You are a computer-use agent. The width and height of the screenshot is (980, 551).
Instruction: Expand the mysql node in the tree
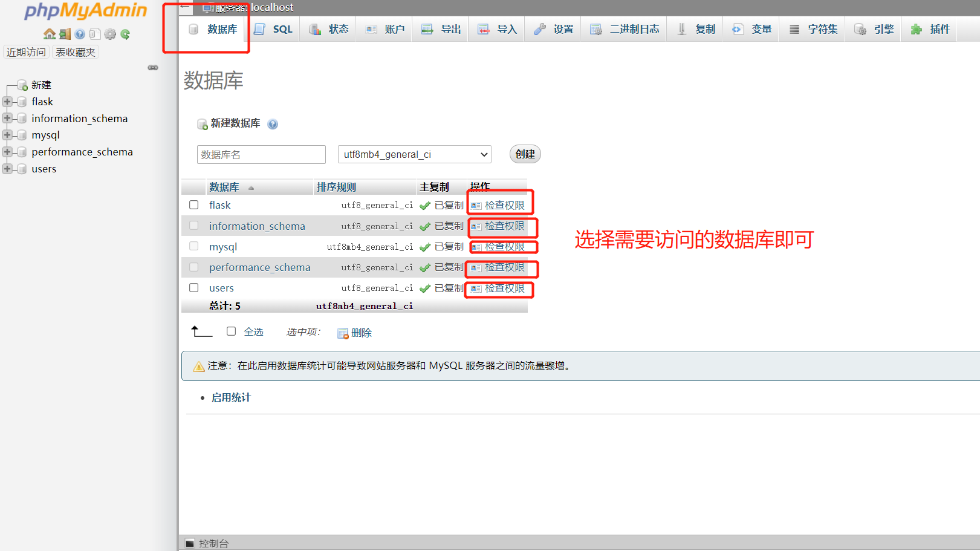[x=7, y=135]
